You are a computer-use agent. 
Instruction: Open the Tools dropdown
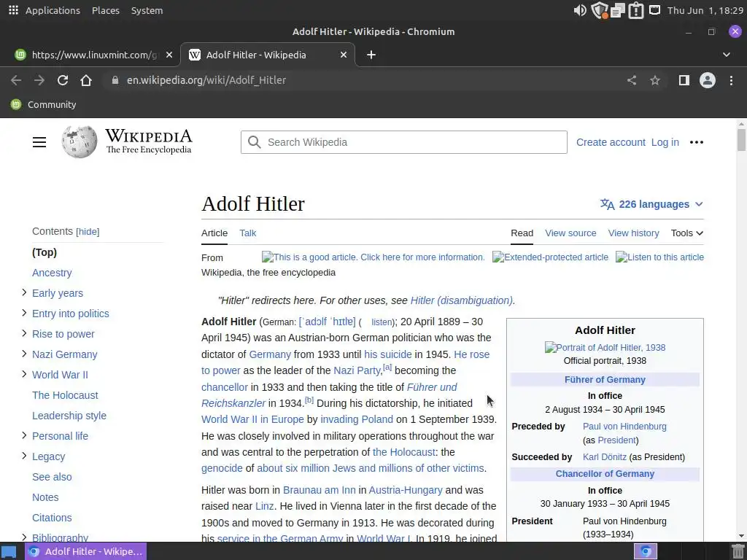(x=687, y=233)
